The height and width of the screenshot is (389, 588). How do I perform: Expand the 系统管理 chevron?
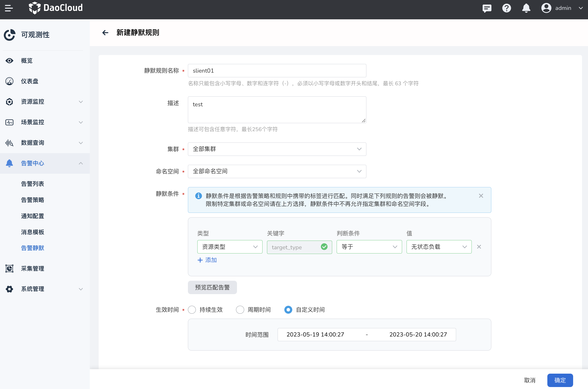click(x=81, y=289)
